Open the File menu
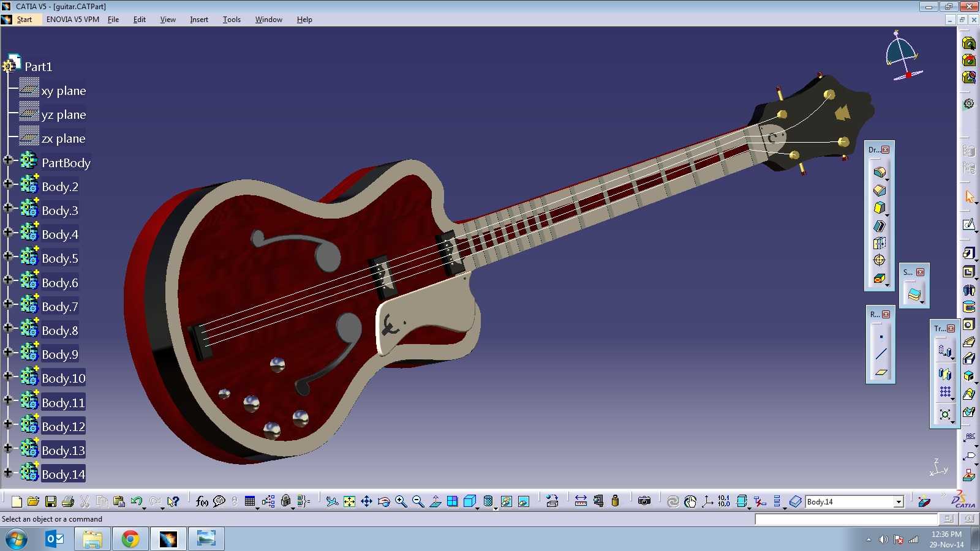This screenshot has width=980, height=551. (113, 20)
